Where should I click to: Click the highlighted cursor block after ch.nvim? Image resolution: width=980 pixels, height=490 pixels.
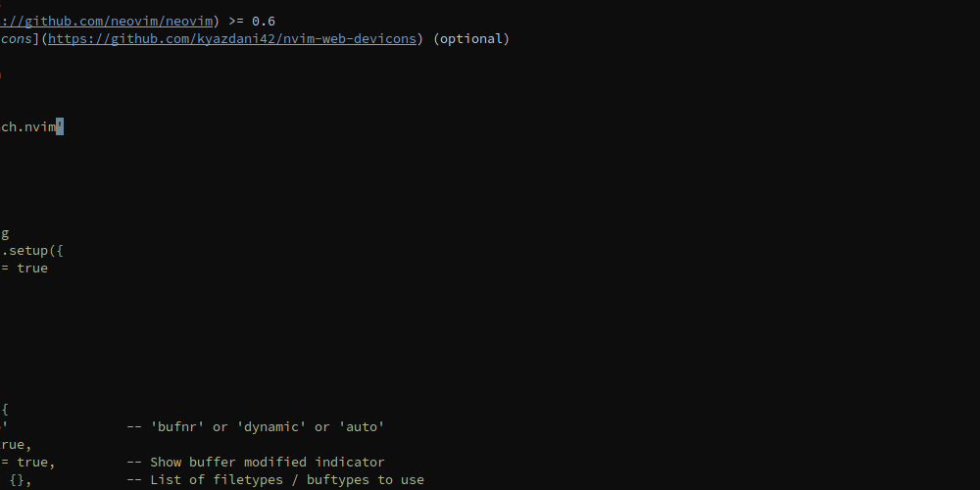click(x=60, y=126)
